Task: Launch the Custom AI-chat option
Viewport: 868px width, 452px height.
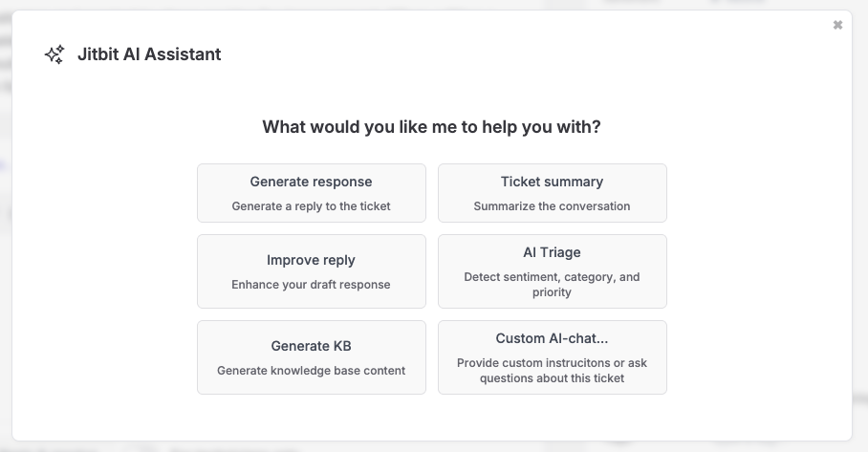Action: point(552,338)
